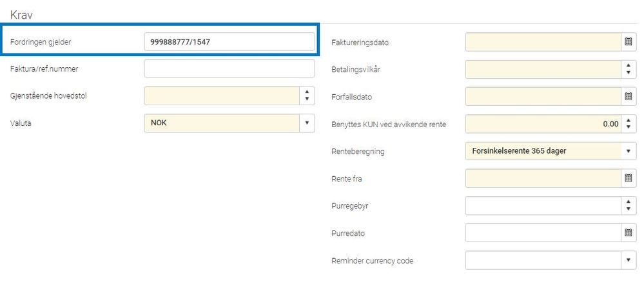
Task: Expand the Renteberegning dropdown arrow
Action: [x=628, y=151]
